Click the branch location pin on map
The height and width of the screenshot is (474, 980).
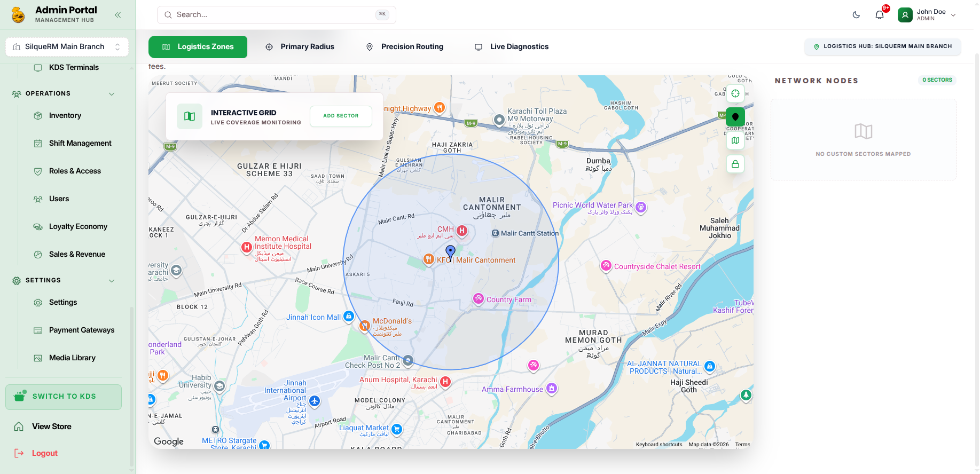tap(451, 252)
